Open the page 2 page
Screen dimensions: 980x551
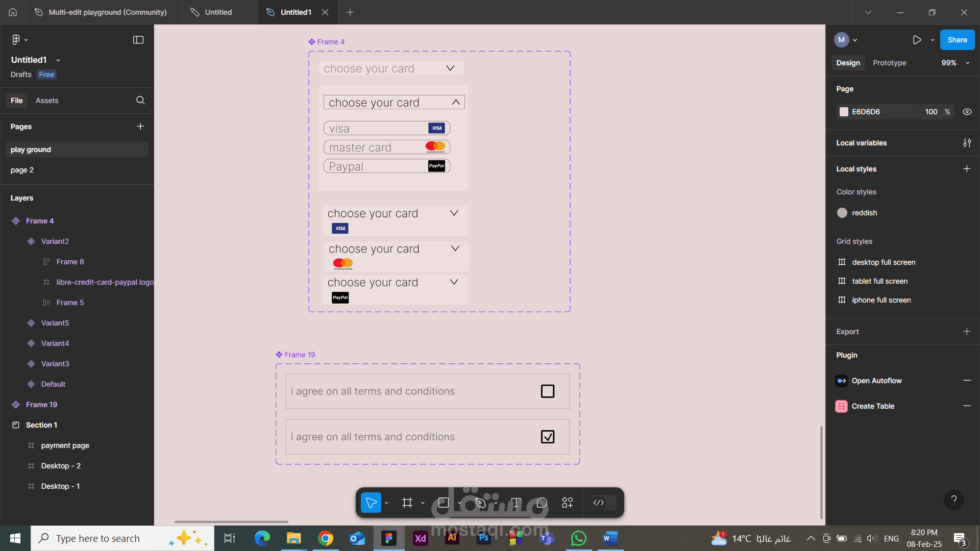[x=22, y=170]
